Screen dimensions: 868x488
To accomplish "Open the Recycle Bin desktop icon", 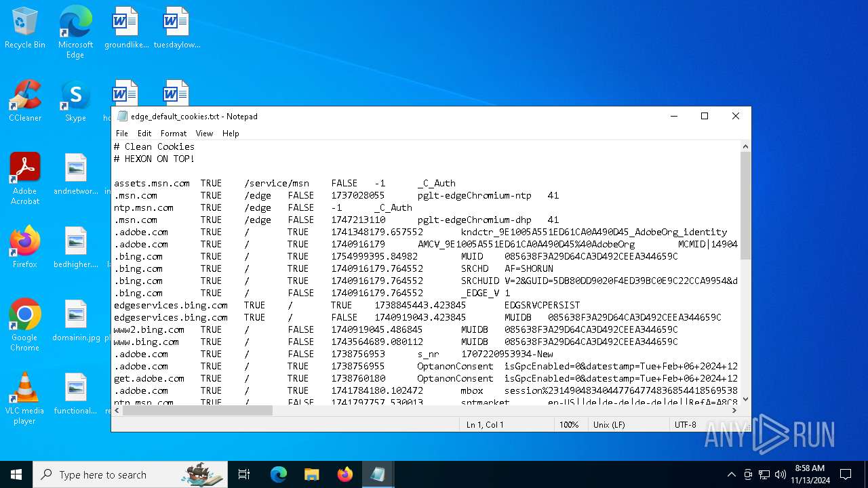I will (25, 28).
